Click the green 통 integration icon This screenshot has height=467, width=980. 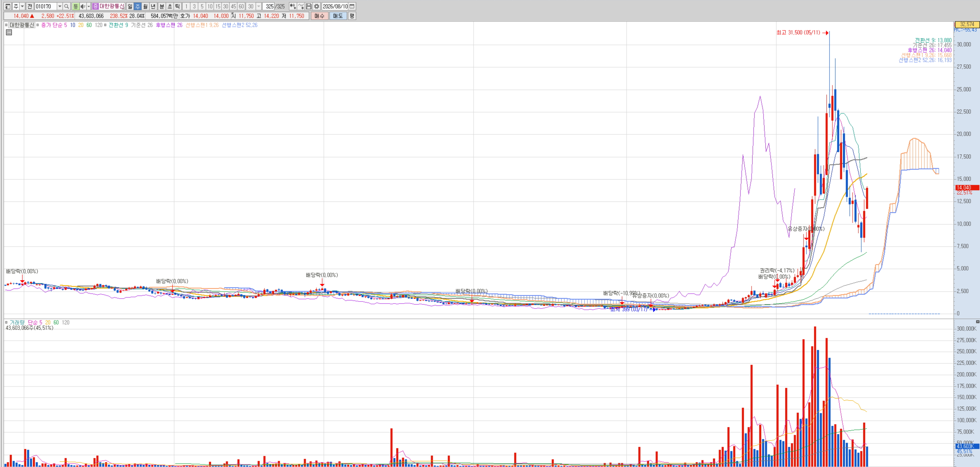tap(75, 7)
